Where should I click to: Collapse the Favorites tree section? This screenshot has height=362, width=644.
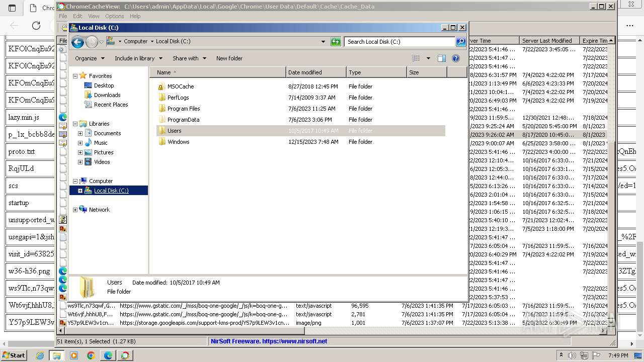75,76
